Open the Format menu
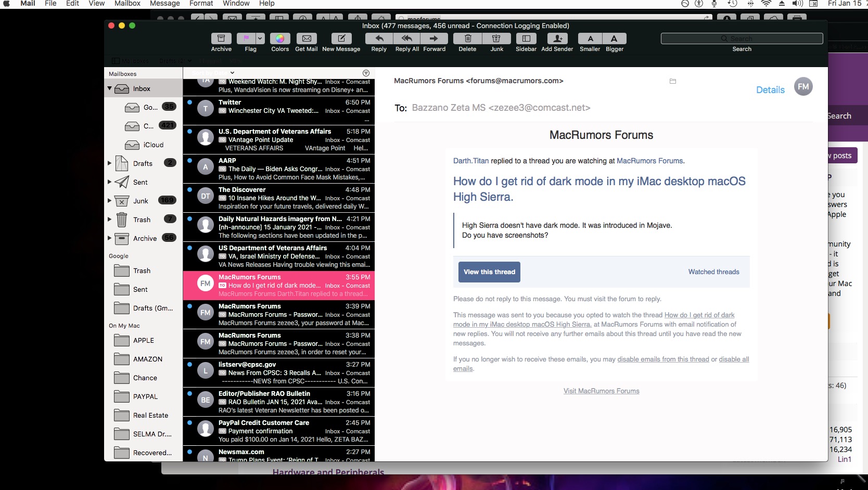The image size is (868, 490). [x=201, y=3]
